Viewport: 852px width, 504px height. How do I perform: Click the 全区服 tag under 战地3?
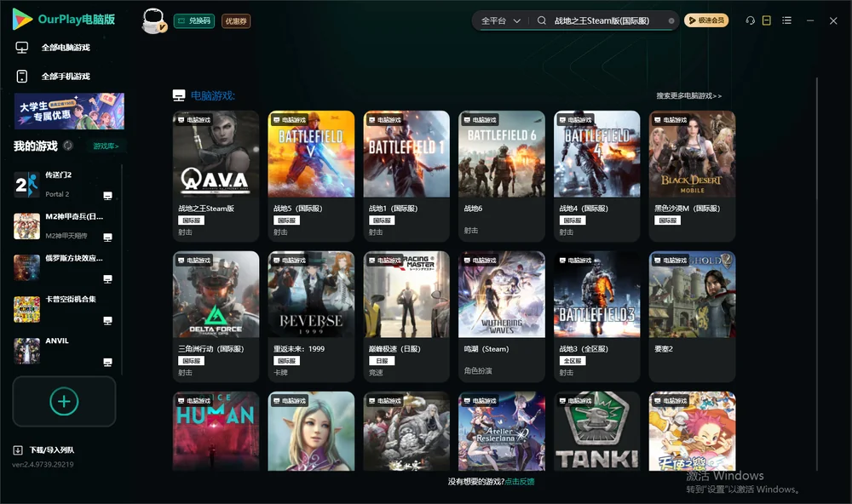[x=573, y=361]
